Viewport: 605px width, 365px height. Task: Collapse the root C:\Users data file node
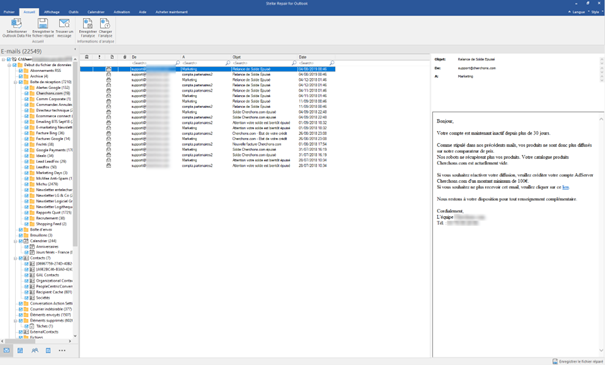point(3,59)
